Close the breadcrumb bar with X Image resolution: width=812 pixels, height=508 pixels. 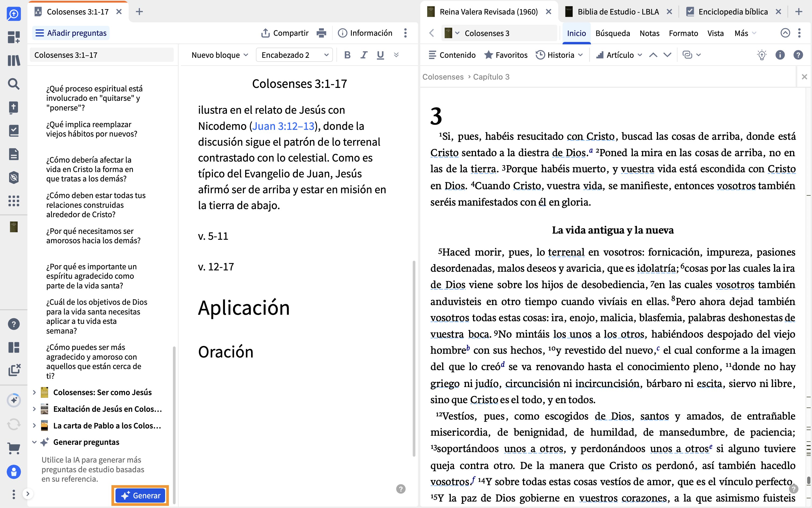[804, 77]
